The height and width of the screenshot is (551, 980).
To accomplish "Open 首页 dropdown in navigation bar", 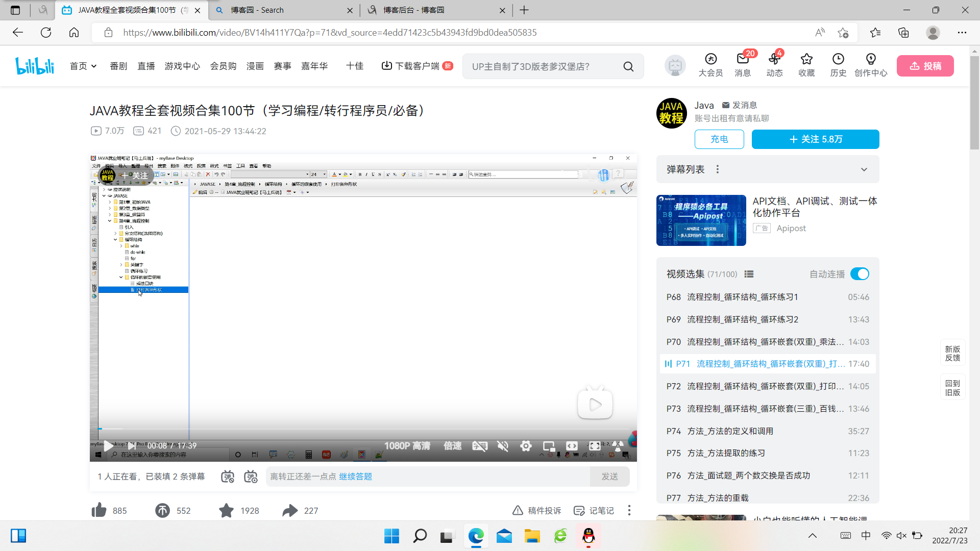I will [83, 66].
